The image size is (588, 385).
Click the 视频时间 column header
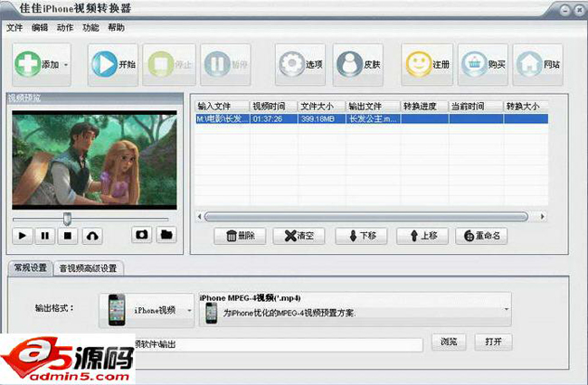pos(274,106)
